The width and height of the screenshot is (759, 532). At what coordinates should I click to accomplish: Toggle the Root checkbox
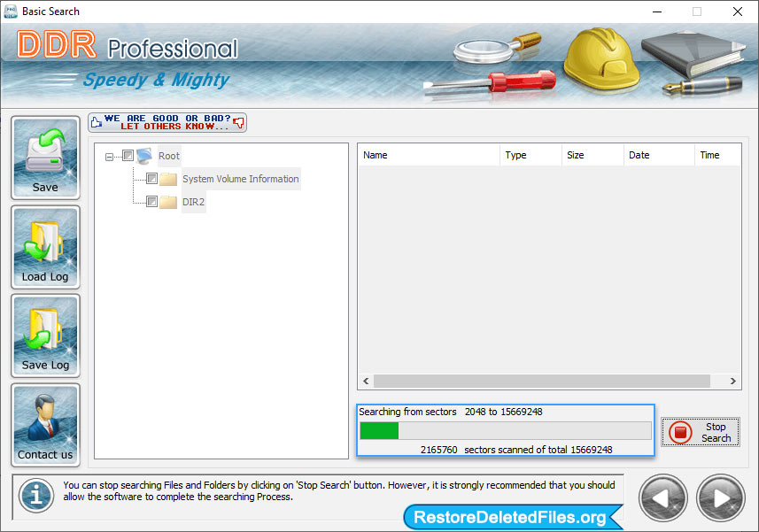click(x=128, y=155)
